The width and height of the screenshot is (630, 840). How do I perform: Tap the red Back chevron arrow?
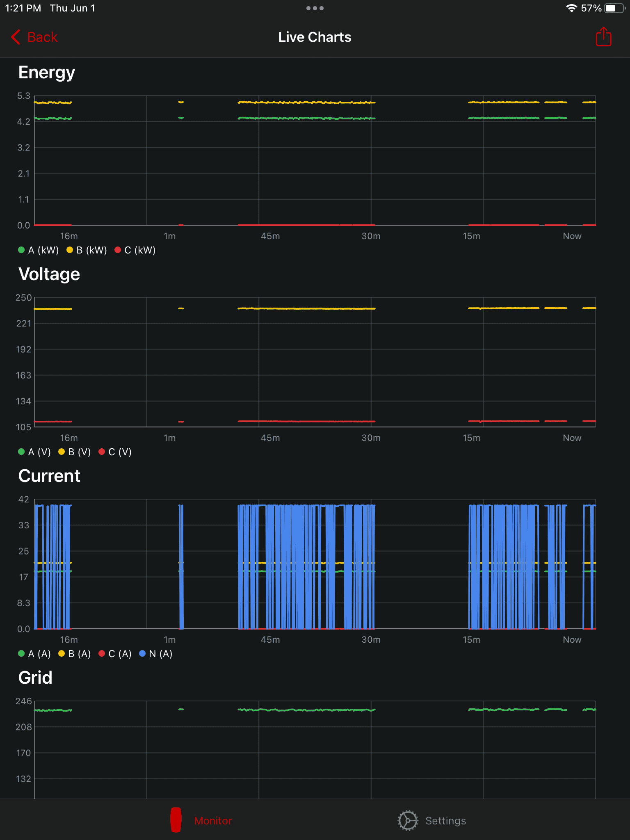tap(16, 37)
